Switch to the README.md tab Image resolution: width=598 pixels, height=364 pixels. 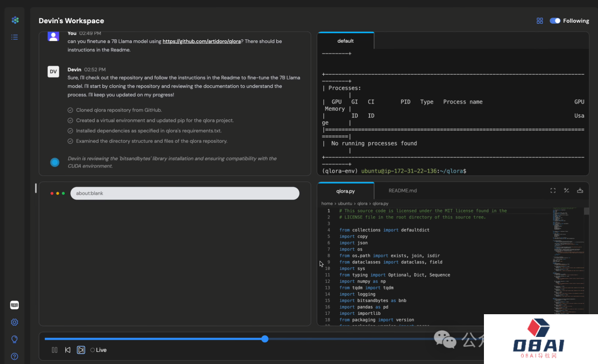click(402, 191)
